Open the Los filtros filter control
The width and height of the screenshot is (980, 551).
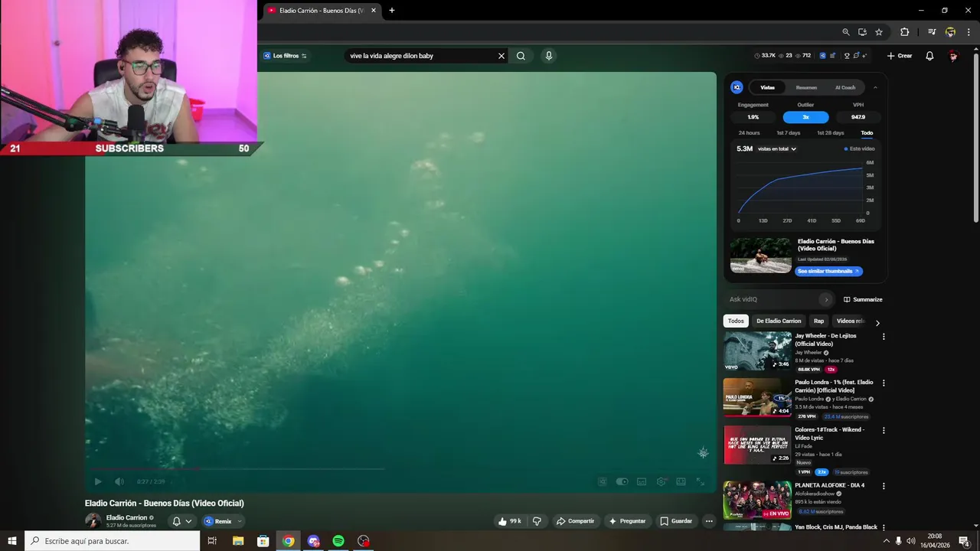coord(284,56)
